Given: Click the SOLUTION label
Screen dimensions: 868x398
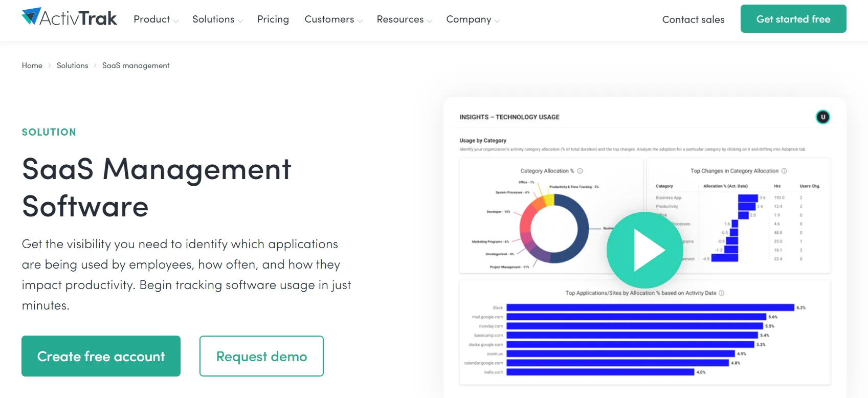Looking at the screenshot, I should (49, 132).
